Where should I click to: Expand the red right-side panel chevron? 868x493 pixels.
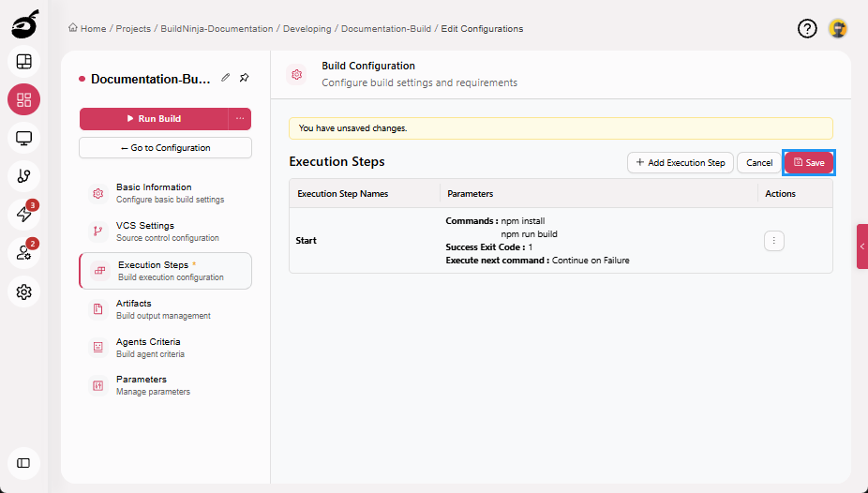tap(862, 246)
